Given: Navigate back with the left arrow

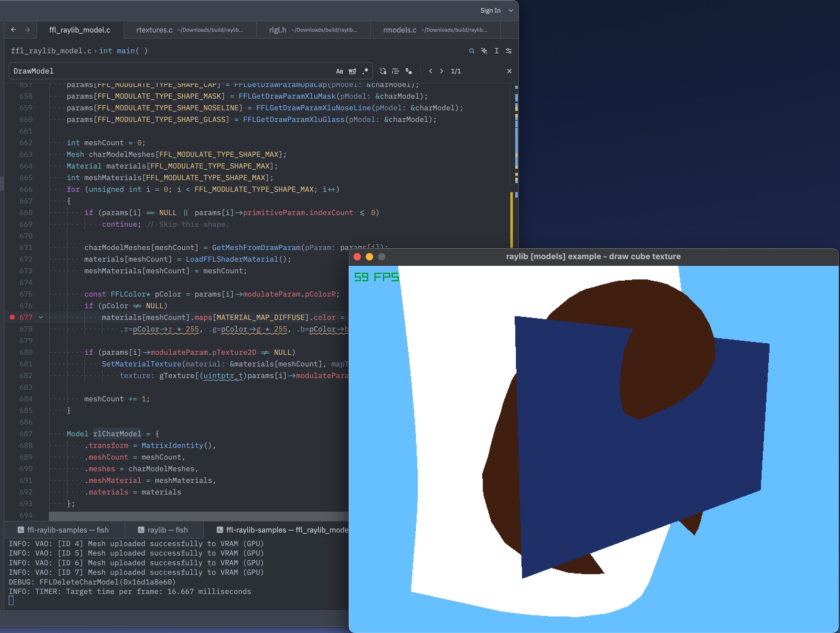Looking at the screenshot, I should tap(14, 30).
